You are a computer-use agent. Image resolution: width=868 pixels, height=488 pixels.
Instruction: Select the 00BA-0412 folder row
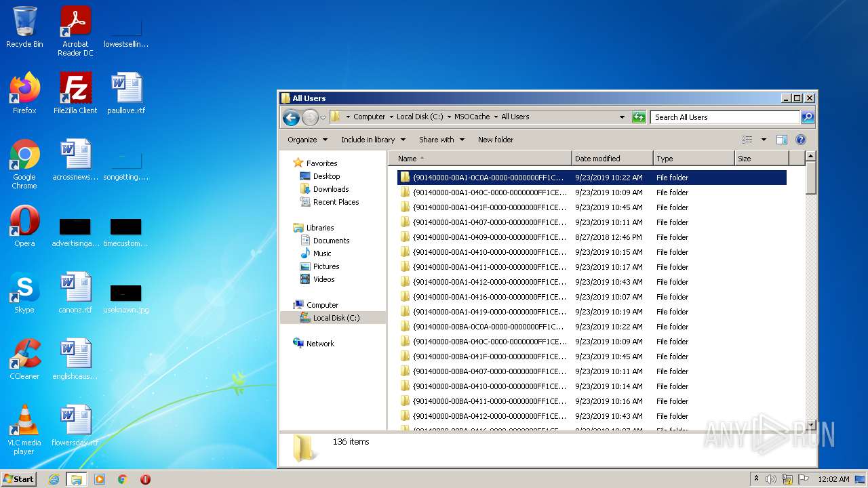tap(592, 416)
